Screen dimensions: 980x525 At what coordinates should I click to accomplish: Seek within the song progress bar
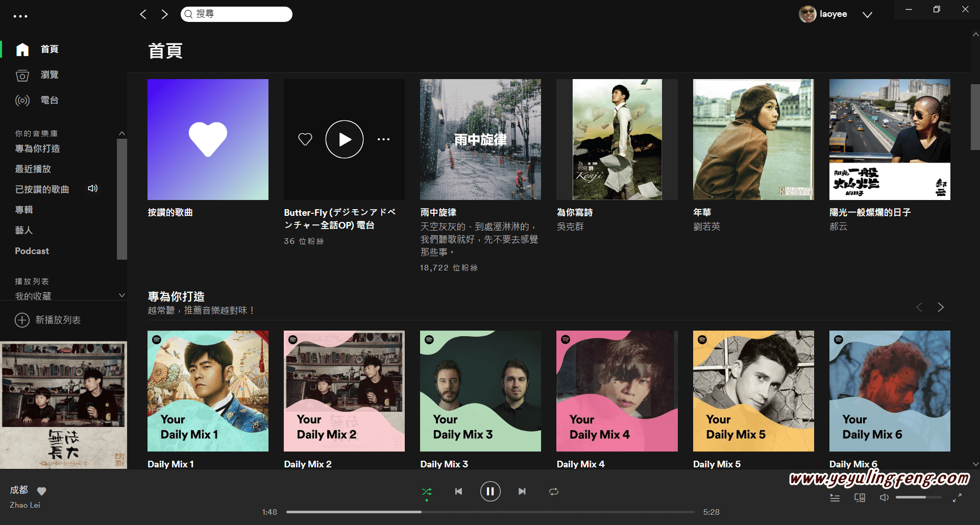pyautogui.click(x=490, y=512)
